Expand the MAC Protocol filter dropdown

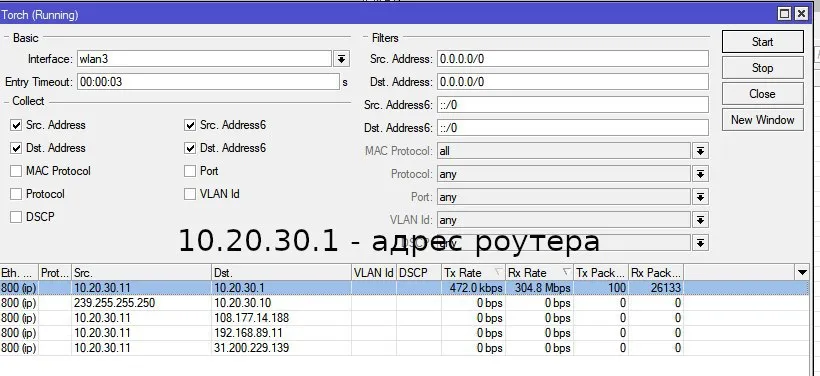click(700, 151)
